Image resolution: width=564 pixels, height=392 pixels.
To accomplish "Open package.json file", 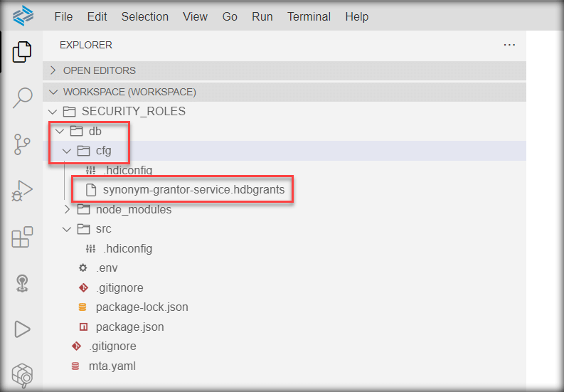I will pos(130,327).
